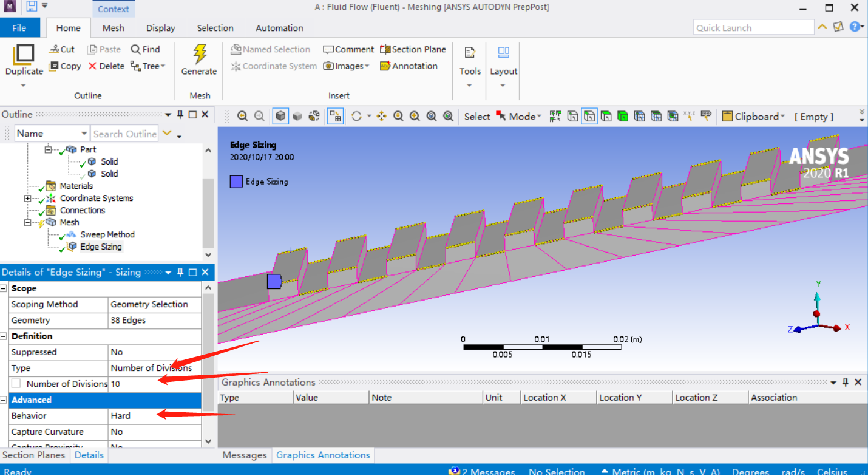This screenshot has height=476, width=868.
Task: Pin the Graphics Annotations panel
Action: [846, 382]
